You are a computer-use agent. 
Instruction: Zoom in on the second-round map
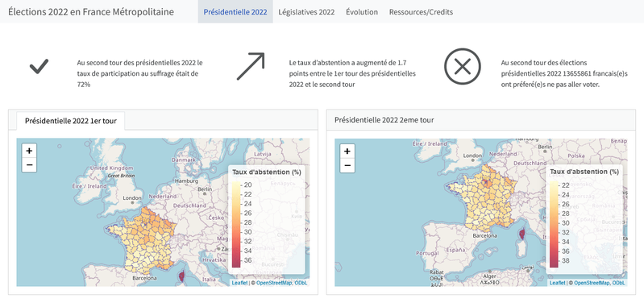[x=347, y=151]
